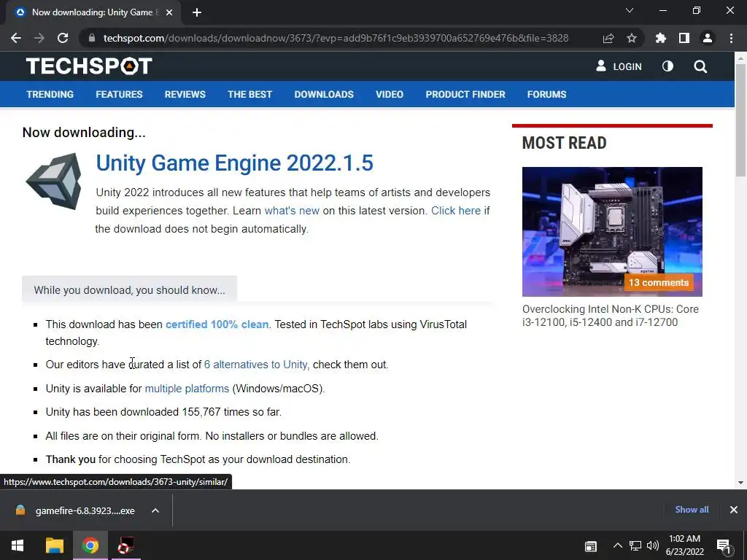Navigate to DOWNLOADS
This screenshot has height=560, width=747.
tap(324, 94)
